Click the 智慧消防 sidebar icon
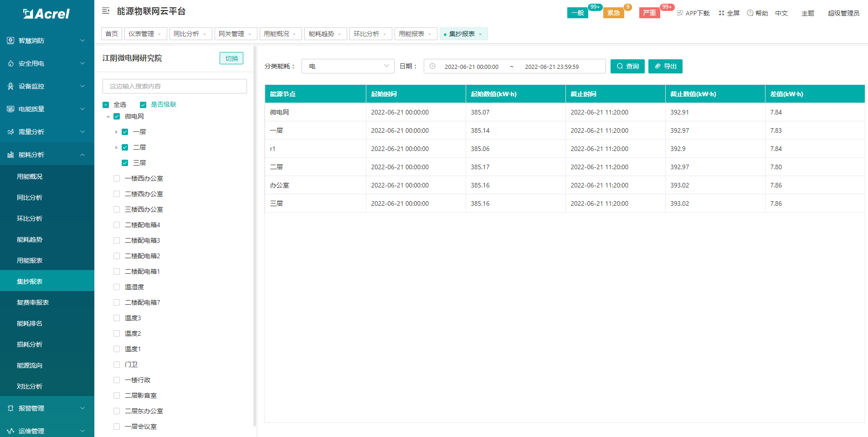Screen dimensions: 868x437 [x=10, y=41]
